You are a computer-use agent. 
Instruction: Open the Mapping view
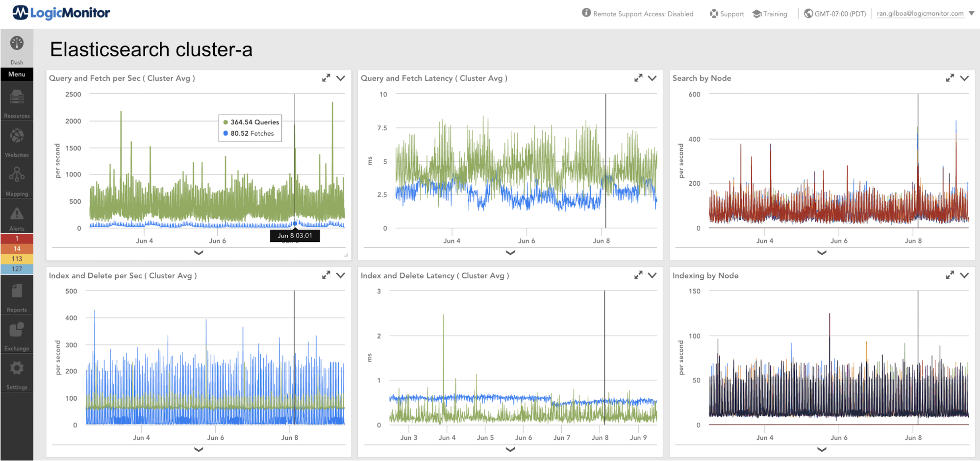pos(17,179)
